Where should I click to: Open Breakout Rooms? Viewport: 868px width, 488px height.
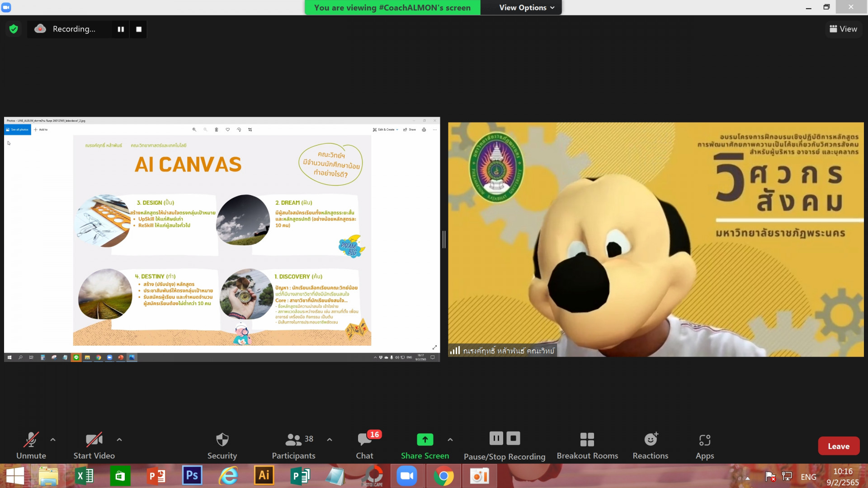587,446
